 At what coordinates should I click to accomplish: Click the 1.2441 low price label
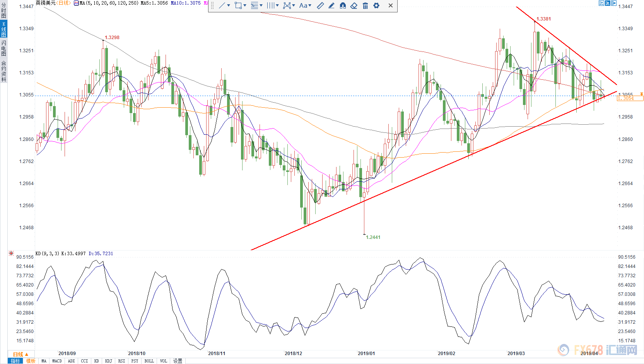(x=373, y=237)
